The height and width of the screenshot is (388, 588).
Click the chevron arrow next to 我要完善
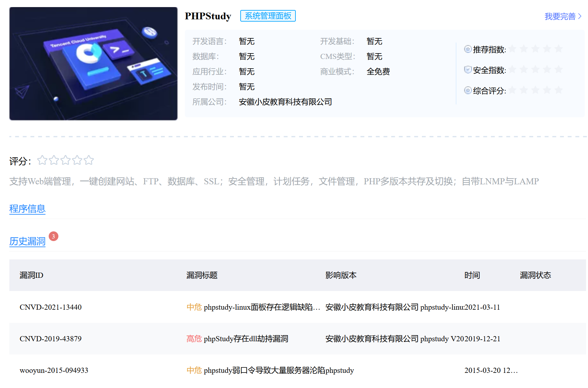pyautogui.click(x=580, y=16)
